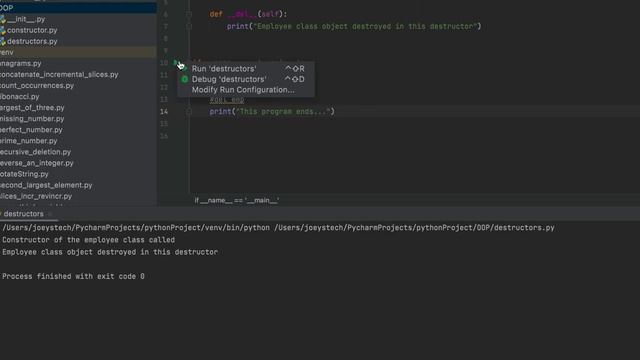Open constructor.py in the project tree
This screenshot has width=640, height=360.
pyautogui.click(x=32, y=30)
